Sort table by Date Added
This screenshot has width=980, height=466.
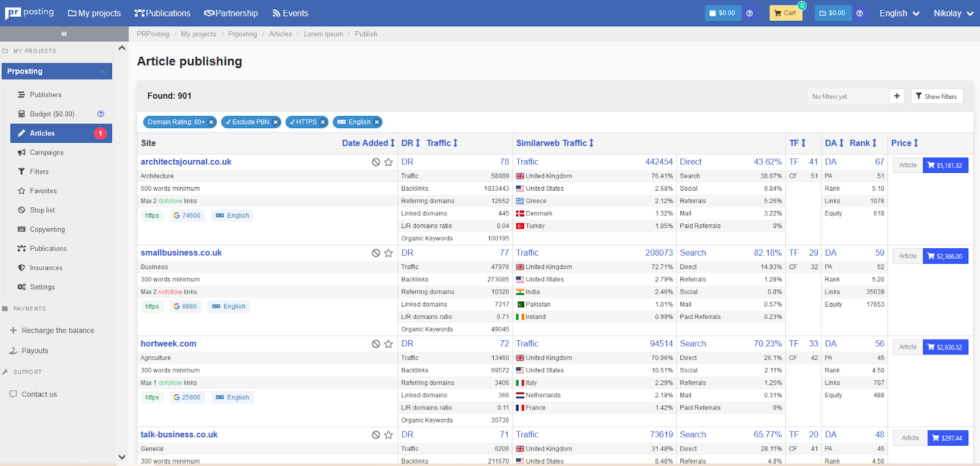368,143
